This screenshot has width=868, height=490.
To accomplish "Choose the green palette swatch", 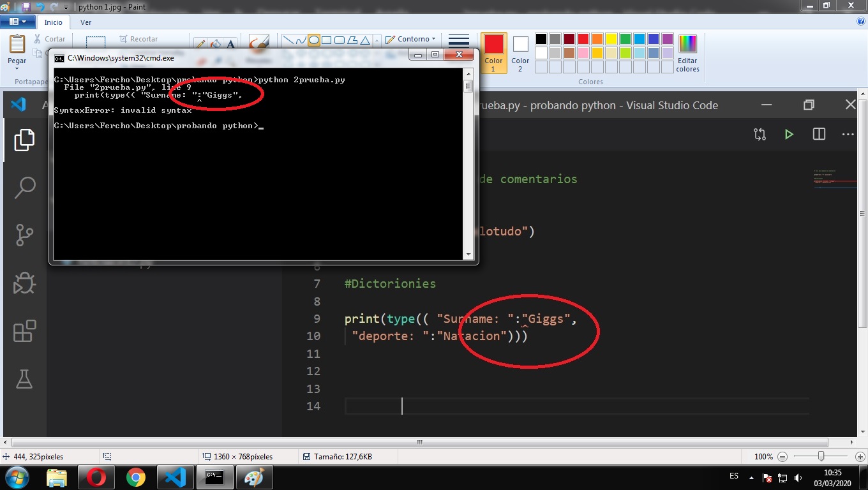I will [625, 39].
